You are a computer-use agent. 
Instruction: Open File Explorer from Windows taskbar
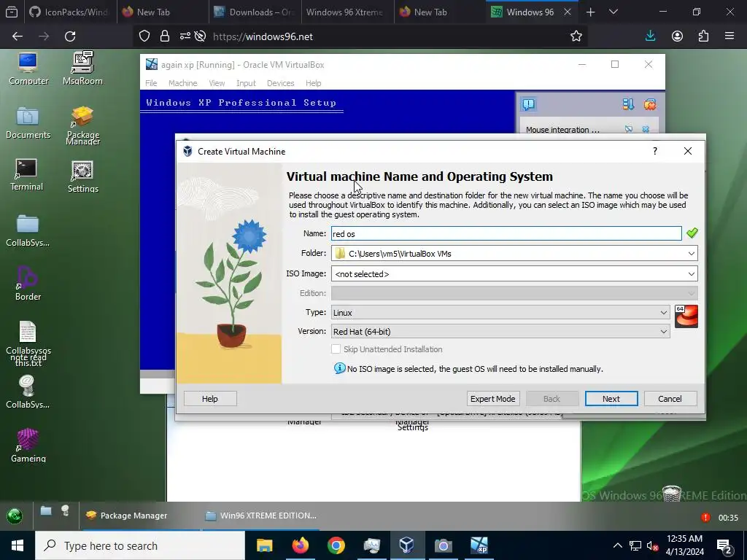coord(264,545)
